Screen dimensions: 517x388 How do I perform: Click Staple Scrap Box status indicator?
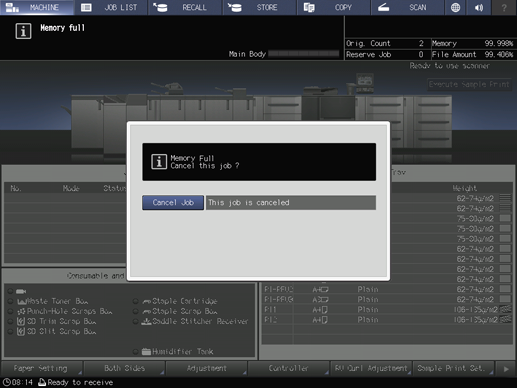pyautogui.click(x=135, y=312)
